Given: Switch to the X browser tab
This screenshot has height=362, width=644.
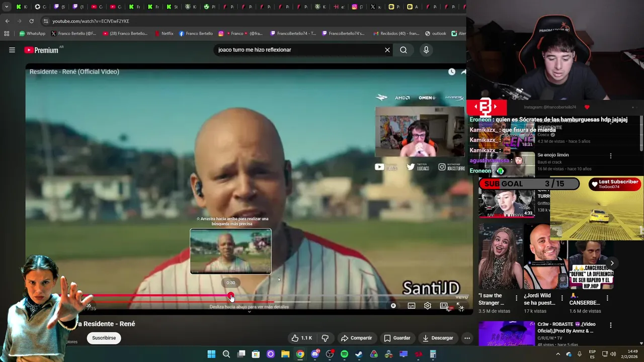Looking at the screenshot, I should 375,7.
